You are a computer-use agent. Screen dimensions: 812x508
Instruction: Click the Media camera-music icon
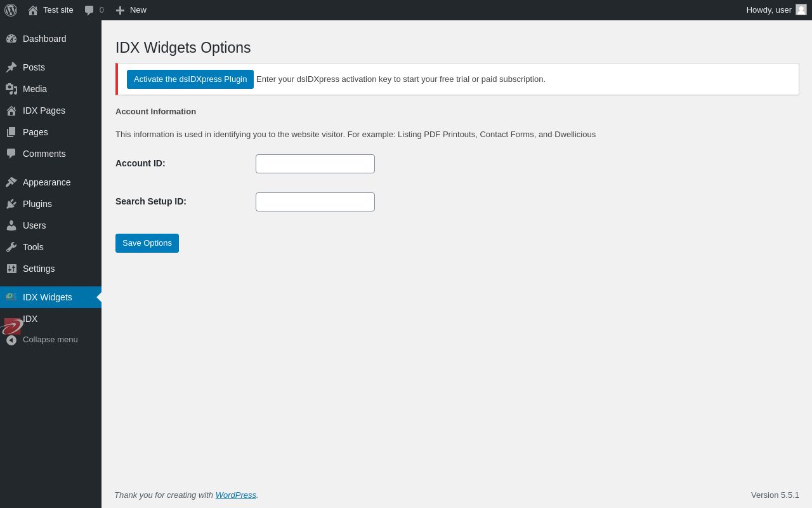tap(11, 89)
